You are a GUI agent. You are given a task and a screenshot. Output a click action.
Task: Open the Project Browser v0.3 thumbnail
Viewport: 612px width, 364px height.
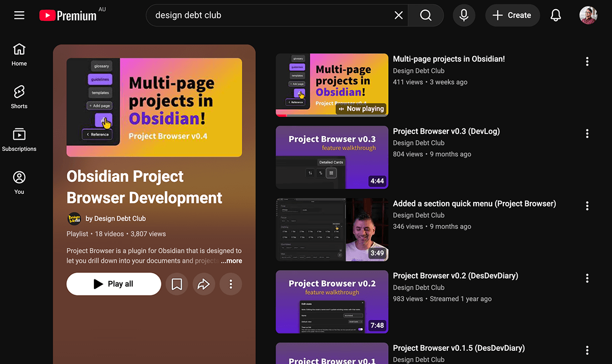click(x=332, y=158)
